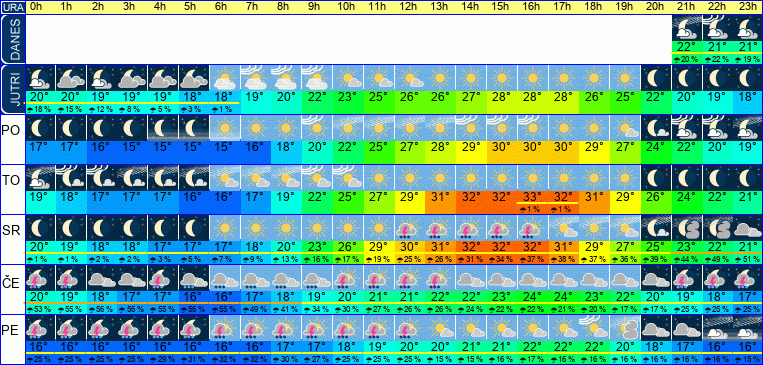Click the PE 12h rain shower icon
The width and height of the screenshot is (763, 365).
pos(410,328)
